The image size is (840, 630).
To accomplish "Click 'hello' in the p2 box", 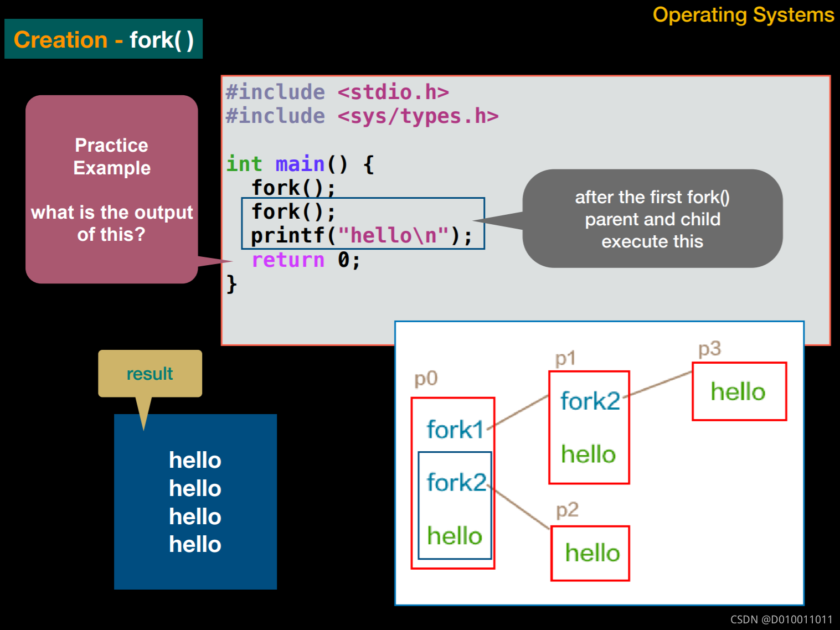I will pos(592,552).
